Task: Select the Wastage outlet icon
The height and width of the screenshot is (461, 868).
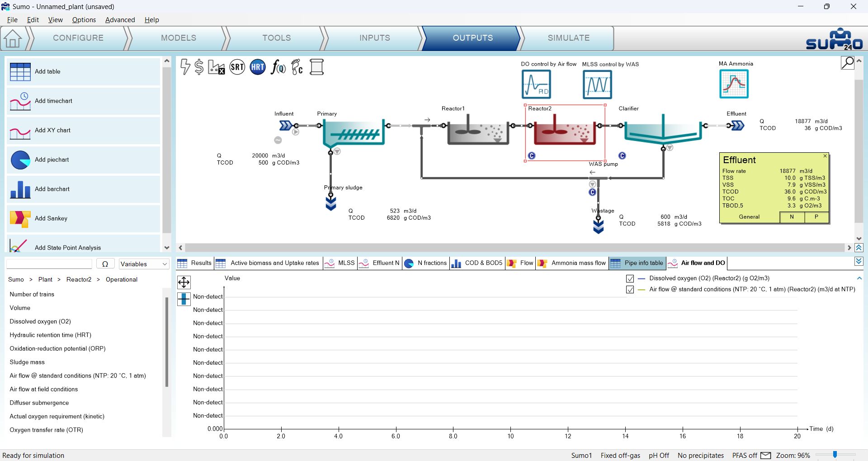Action: (x=599, y=226)
